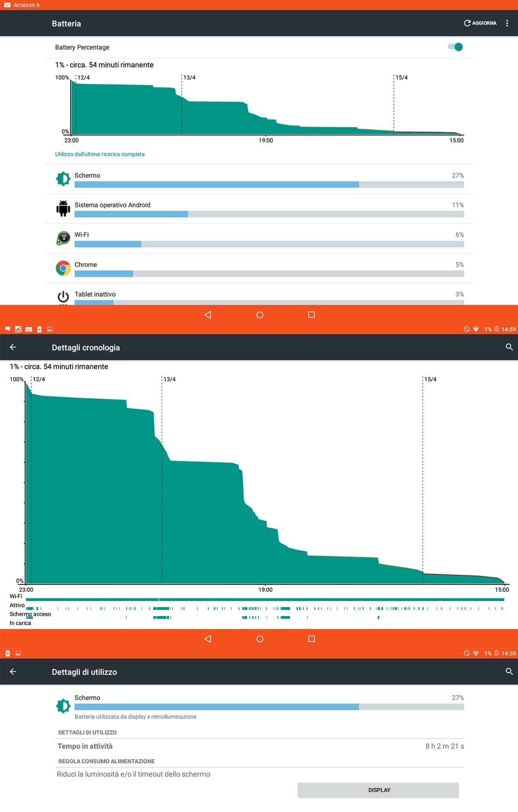Tap search icon in Dettagli cronologia header
The width and height of the screenshot is (518, 812).
click(509, 347)
